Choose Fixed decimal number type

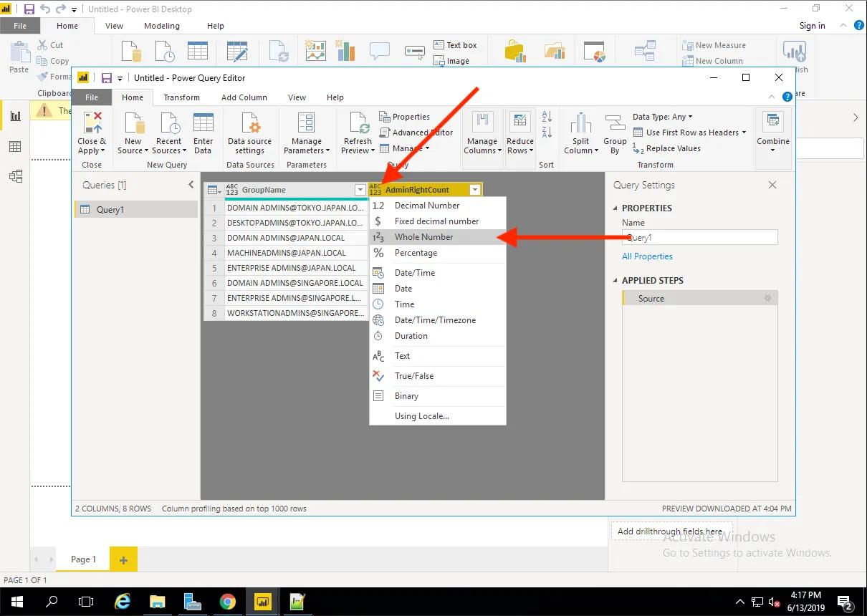[438, 221]
